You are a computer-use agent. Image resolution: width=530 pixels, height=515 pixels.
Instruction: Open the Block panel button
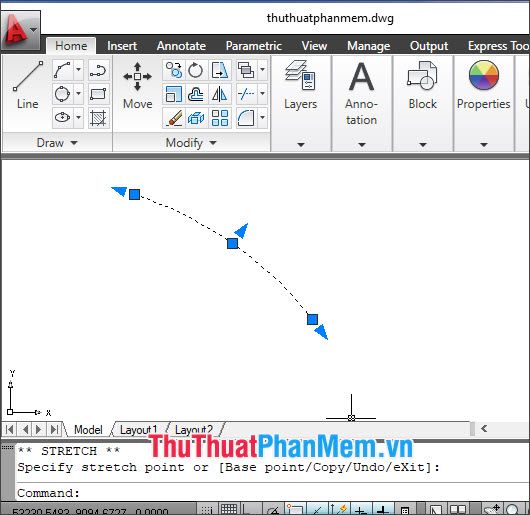(x=423, y=85)
